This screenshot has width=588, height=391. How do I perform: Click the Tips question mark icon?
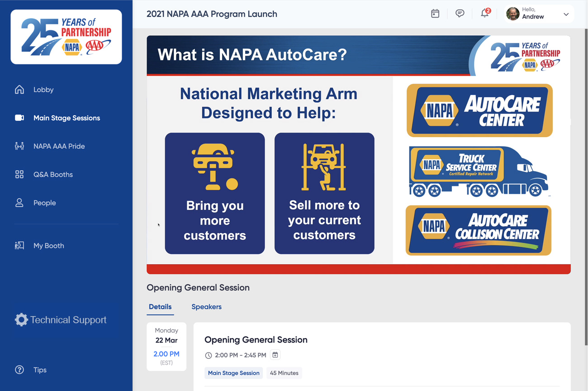pos(19,370)
